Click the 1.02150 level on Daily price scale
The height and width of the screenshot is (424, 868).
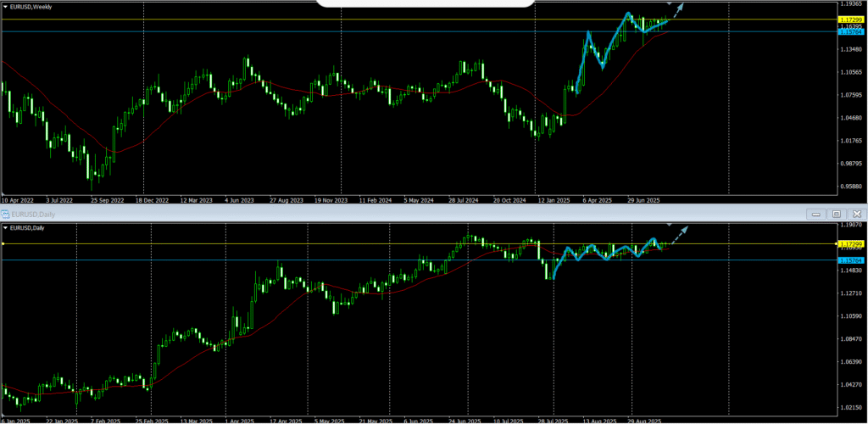click(x=851, y=408)
